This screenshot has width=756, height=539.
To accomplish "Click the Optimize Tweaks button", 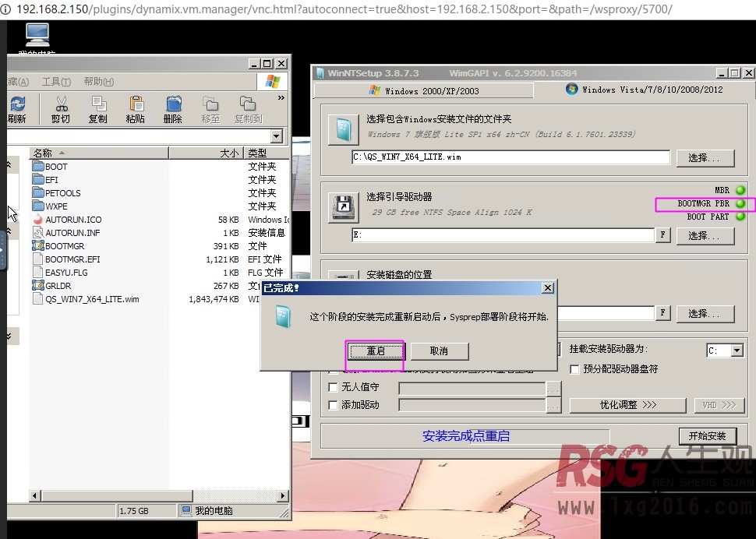I will coord(627,405).
